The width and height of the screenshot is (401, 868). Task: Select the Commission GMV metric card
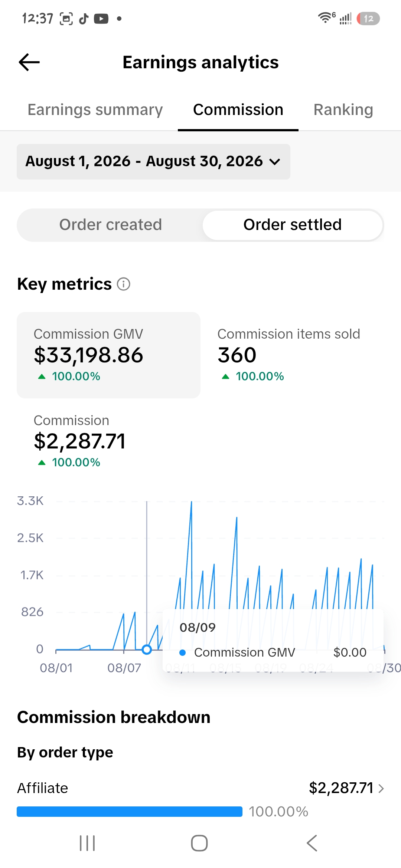[x=108, y=355]
